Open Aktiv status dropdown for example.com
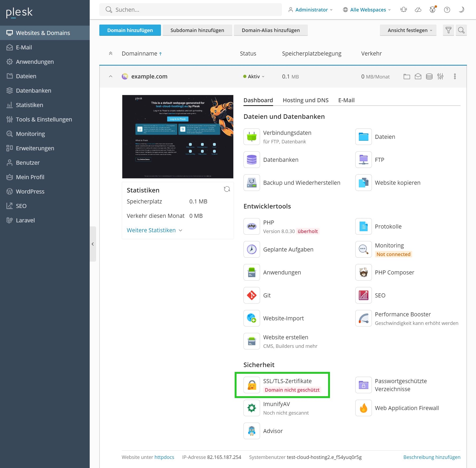 click(x=254, y=77)
